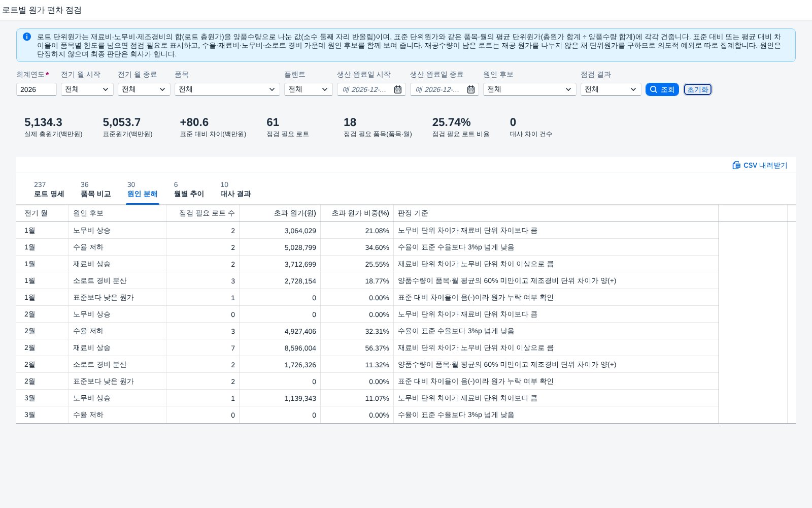Open the 플랜트 dropdown
Screen dimensions: 812x508
[x=308, y=89]
